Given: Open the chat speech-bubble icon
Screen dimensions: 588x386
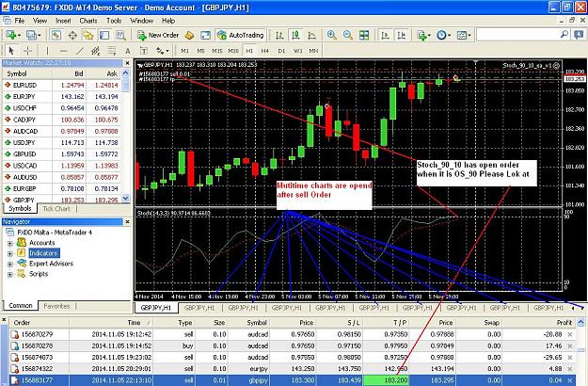Looking at the screenshot, I should tap(579, 35).
